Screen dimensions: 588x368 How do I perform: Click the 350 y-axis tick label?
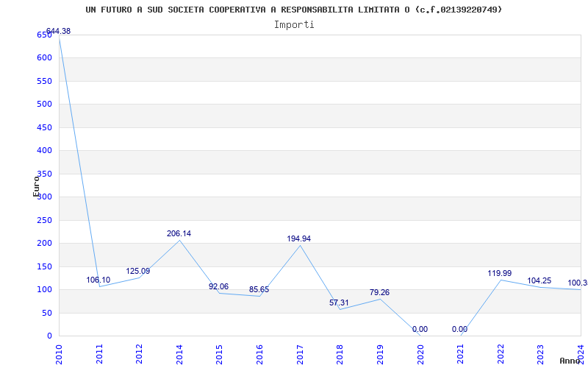44,174
